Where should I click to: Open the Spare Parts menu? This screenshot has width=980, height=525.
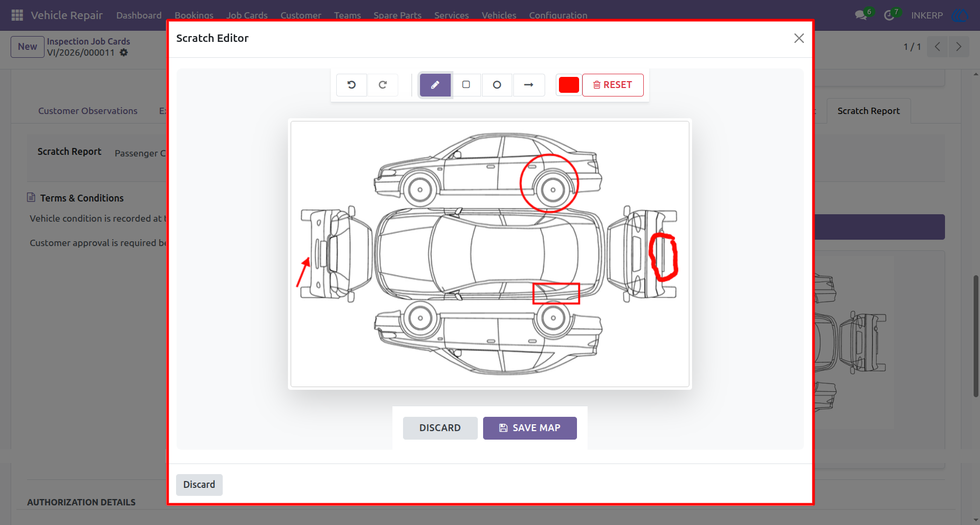pos(398,15)
